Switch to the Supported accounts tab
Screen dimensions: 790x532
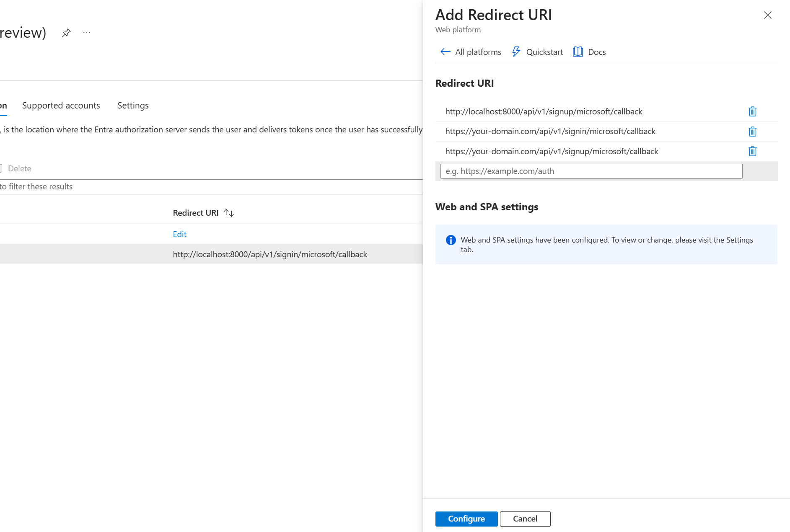click(x=61, y=106)
